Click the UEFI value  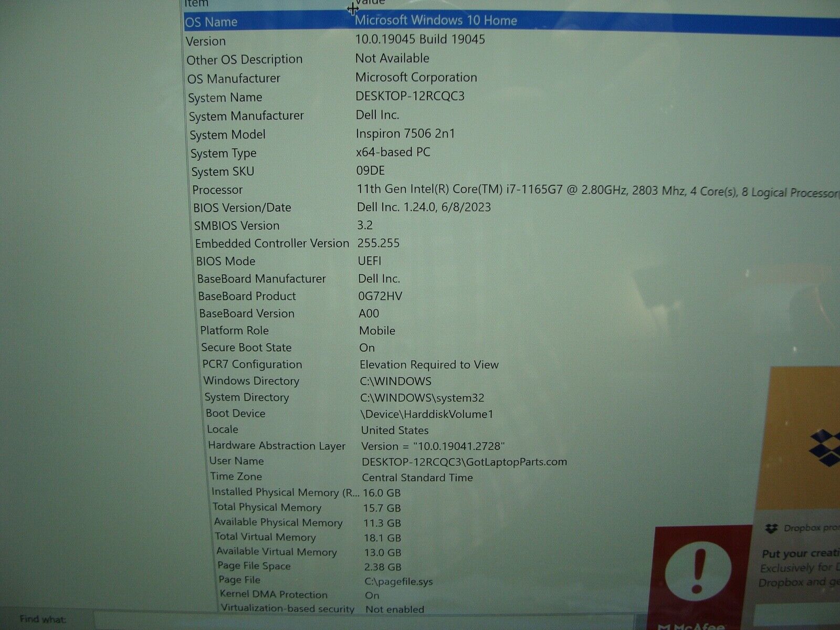[x=370, y=261]
